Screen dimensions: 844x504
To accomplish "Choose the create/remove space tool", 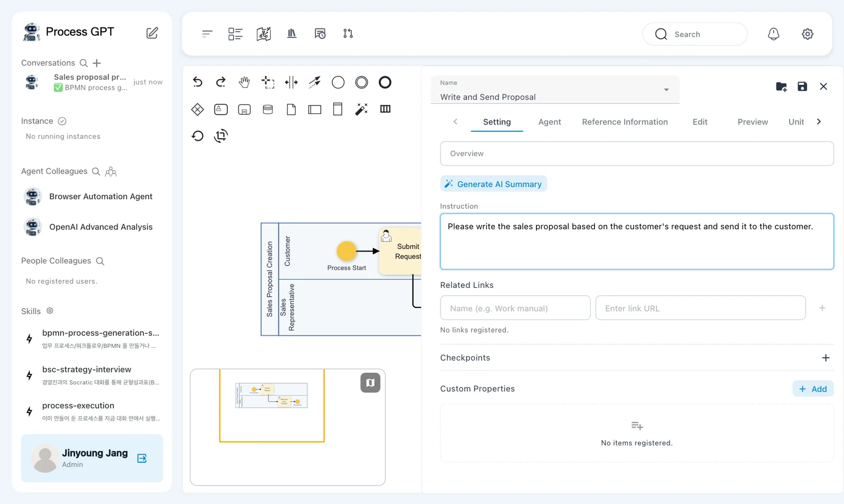I will point(291,82).
